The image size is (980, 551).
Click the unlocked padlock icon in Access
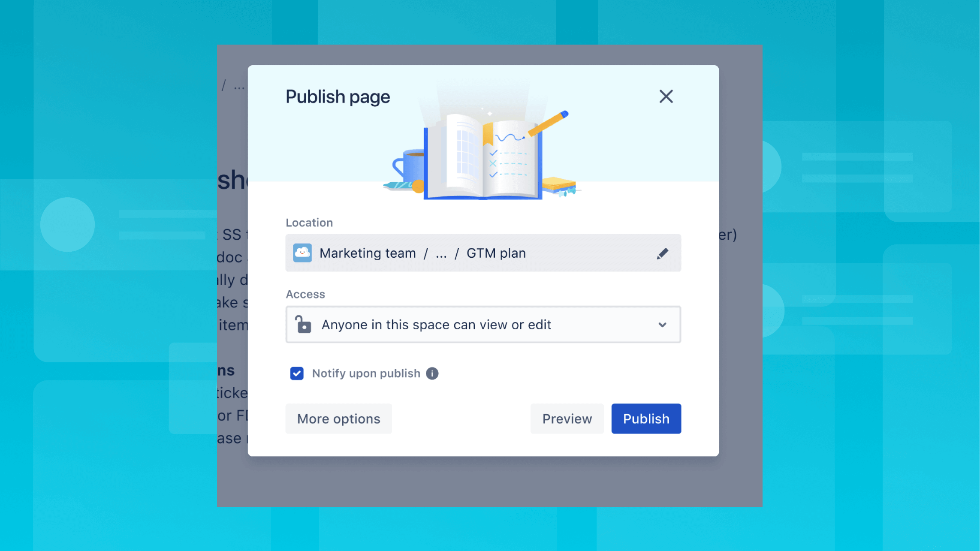(x=304, y=324)
